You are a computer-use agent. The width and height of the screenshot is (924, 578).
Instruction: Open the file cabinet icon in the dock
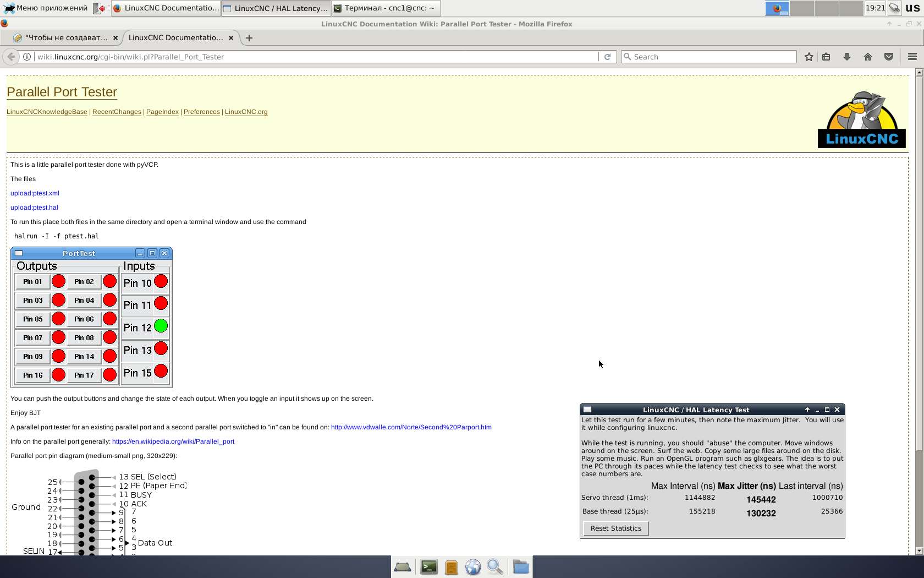(x=452, y=567)
